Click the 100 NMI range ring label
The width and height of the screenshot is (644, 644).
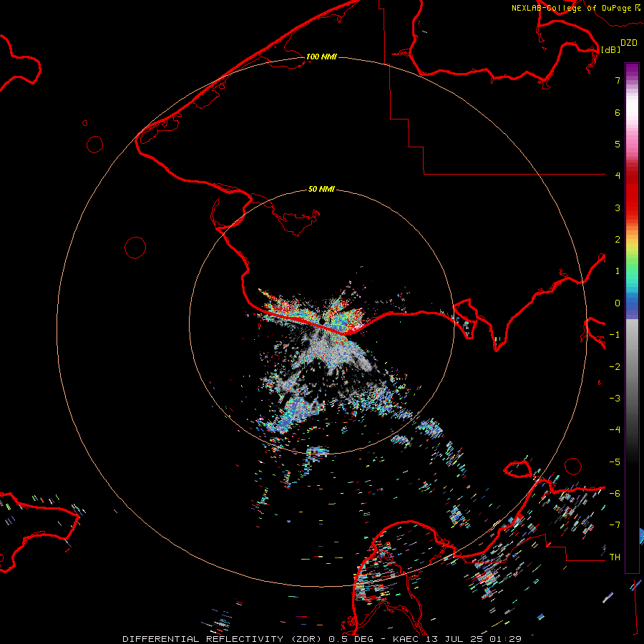pos(321,57)
